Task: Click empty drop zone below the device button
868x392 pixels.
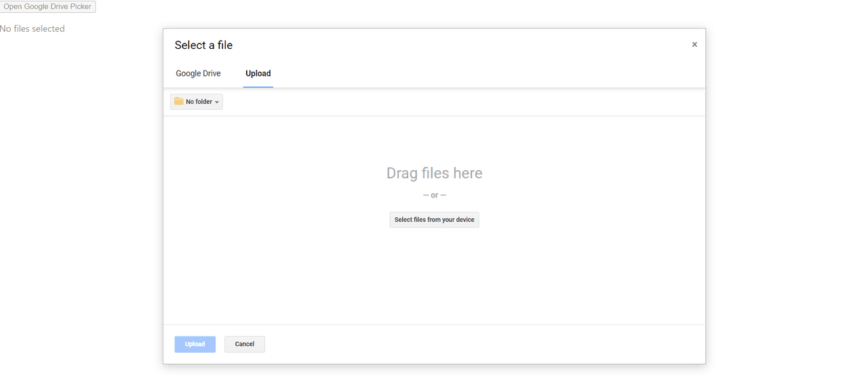Action: click(x=434, y=278)
